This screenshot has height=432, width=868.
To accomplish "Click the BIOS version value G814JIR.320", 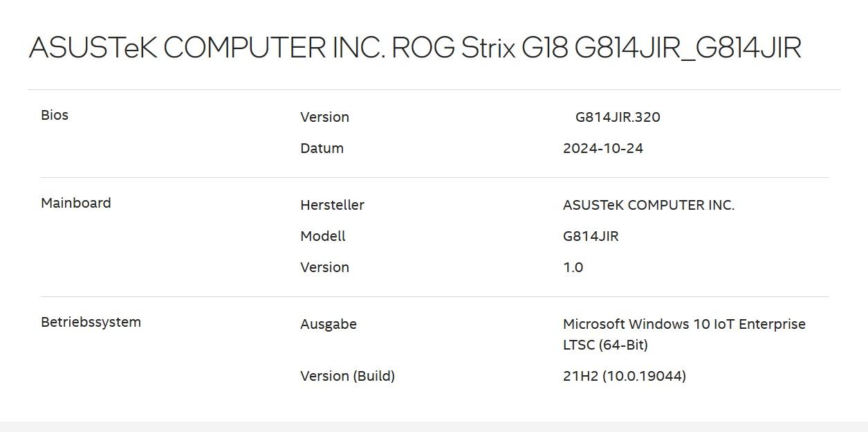I will tap(618, 117).
